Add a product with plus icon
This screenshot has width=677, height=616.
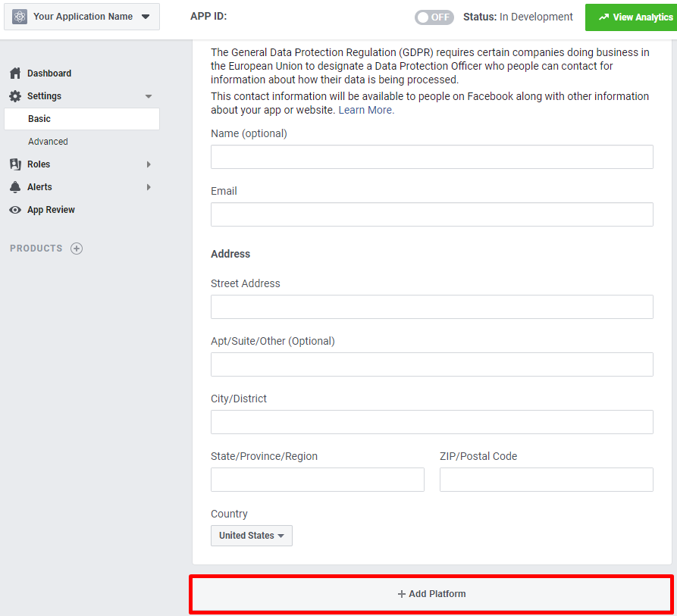click(x=77, y=249)
